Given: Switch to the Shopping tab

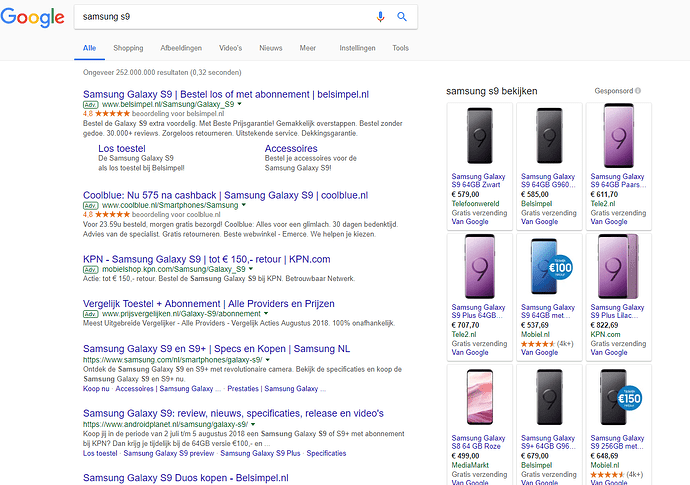Looking at the screenshot, I should [x=128, y=48].
